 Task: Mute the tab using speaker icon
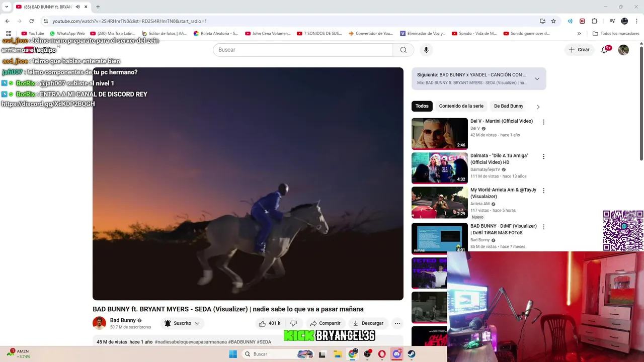point(77,7)
